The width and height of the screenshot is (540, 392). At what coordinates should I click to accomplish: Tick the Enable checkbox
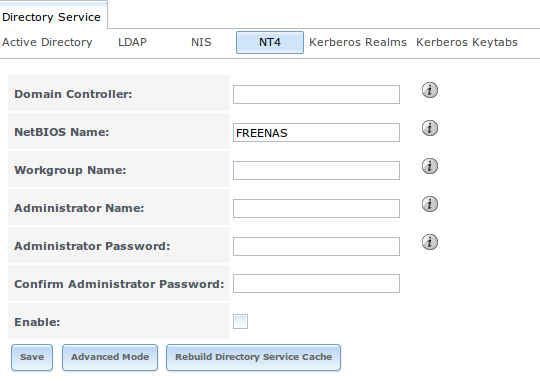pos(240,321)
